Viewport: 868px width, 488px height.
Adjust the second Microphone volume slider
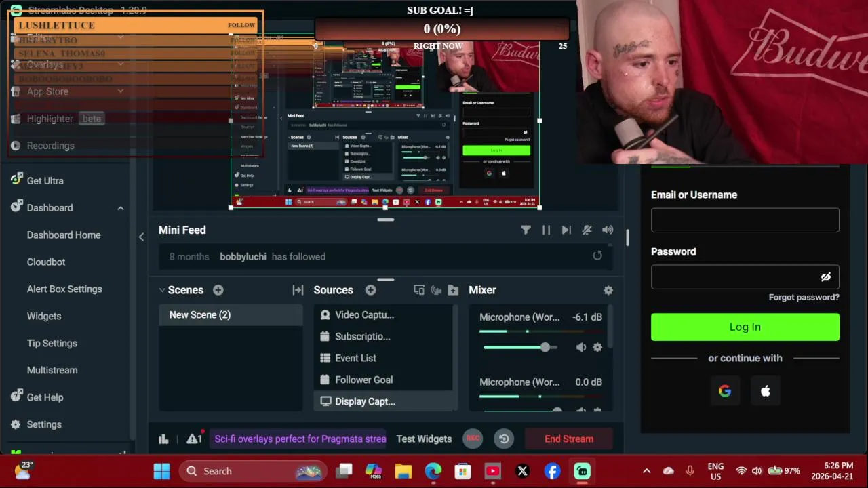tap(520, 409)
